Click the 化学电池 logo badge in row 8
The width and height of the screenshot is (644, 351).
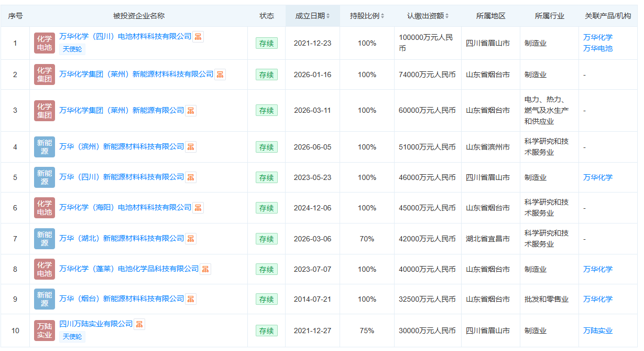point(45,269)
